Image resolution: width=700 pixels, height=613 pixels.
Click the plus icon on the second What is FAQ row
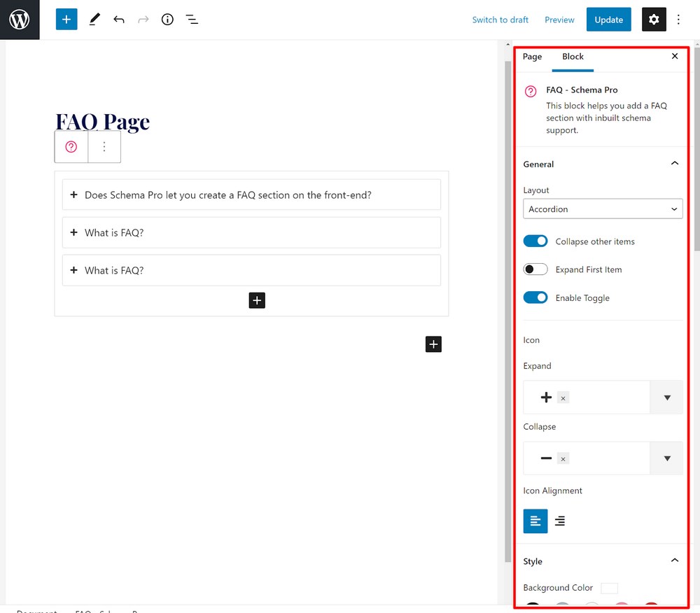73,232
